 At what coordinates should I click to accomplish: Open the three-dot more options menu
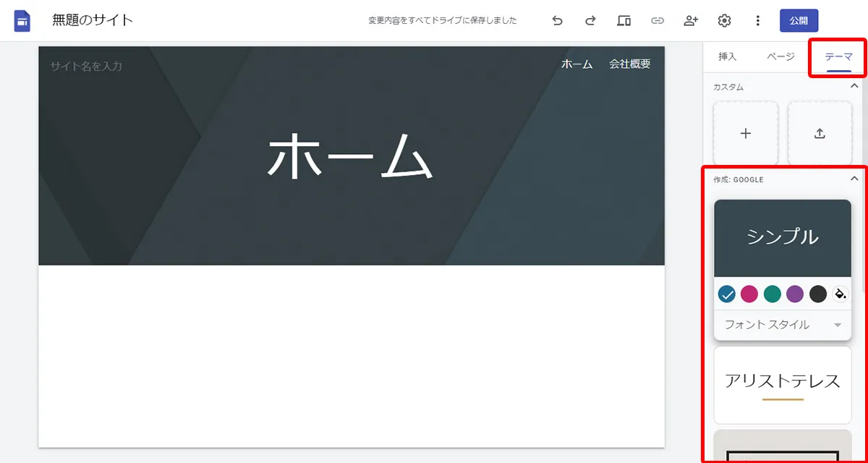tap(757, 20)
